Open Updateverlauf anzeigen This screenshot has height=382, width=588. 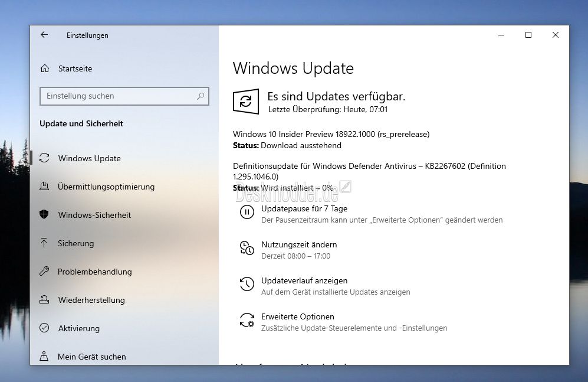pos(304,280)
